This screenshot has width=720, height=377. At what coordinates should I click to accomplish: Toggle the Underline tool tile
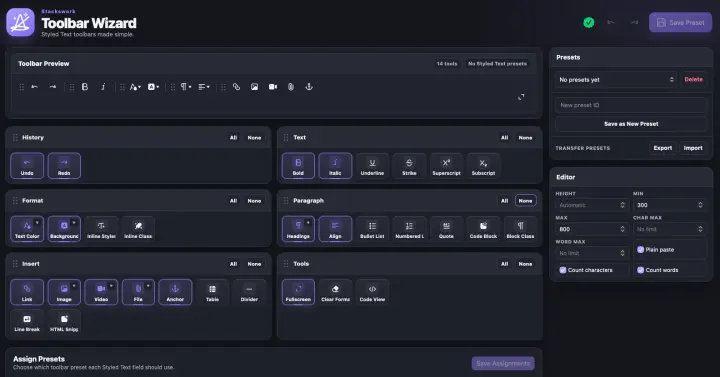(372, 166)
